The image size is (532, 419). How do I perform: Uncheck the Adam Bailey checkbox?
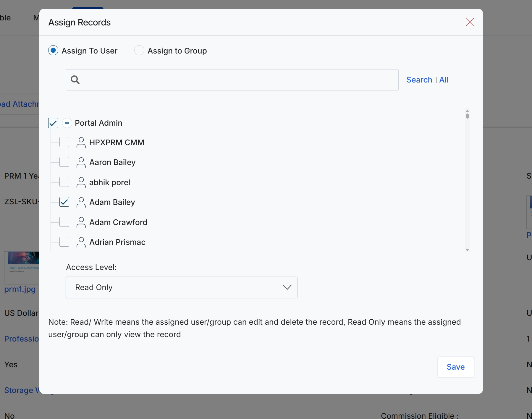[x=64, y=202]
